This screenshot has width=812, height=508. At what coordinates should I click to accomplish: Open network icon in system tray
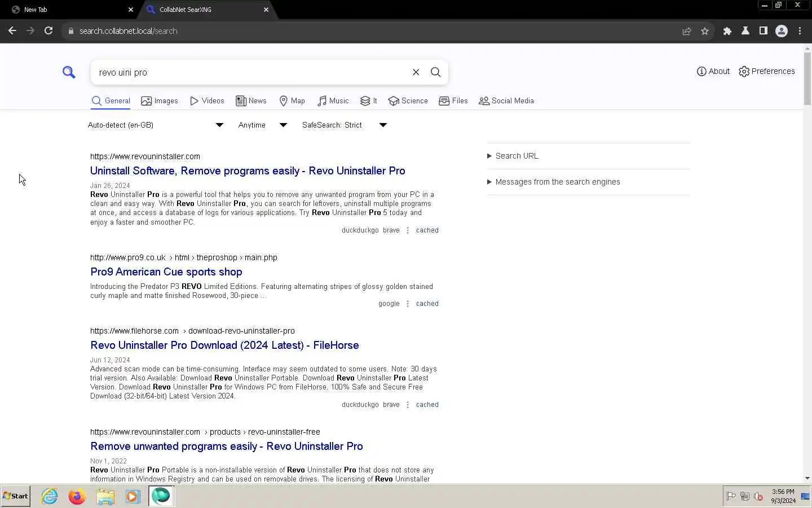(745, 497)
